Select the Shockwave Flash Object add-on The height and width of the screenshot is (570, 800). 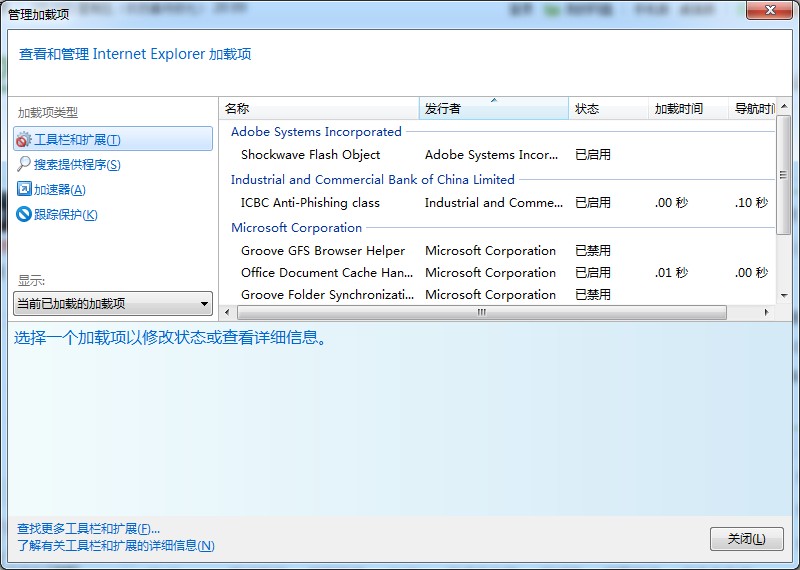[x=310, y=155]
